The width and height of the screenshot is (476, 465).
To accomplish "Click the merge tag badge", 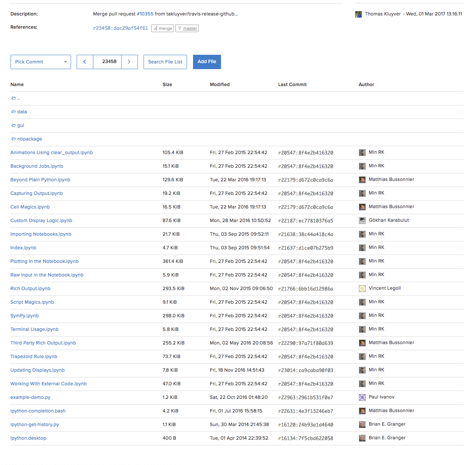I will [x=162, y=28].
